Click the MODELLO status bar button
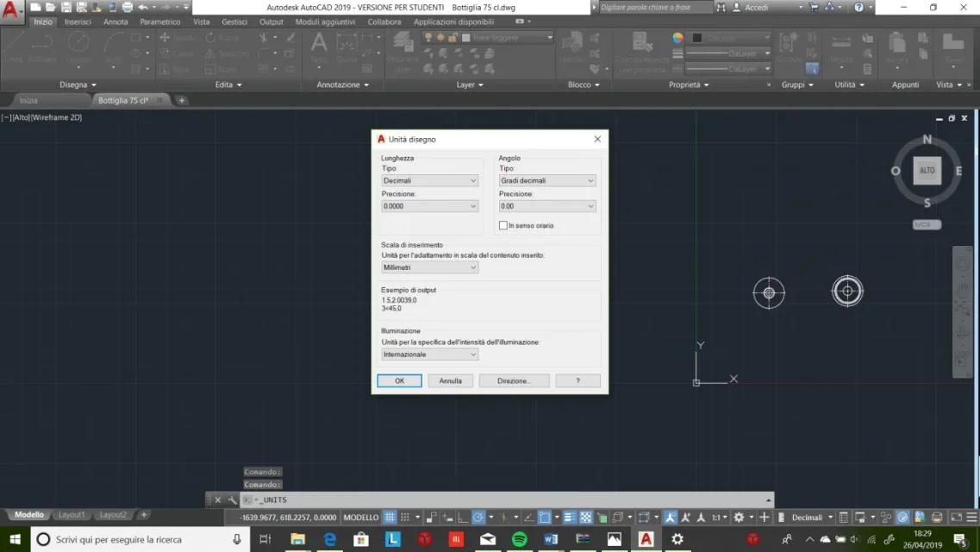 (x=361, y=517)
